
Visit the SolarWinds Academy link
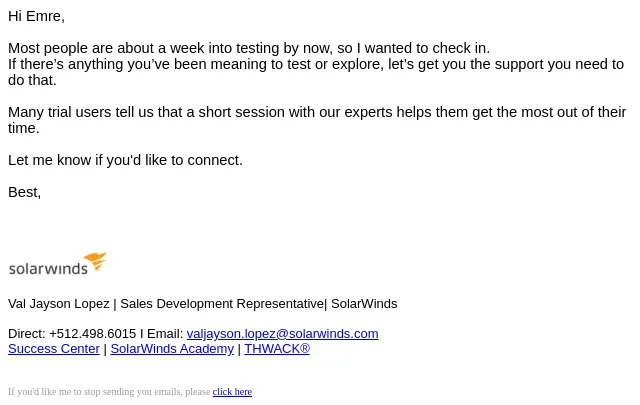click(x=172, y=349)
